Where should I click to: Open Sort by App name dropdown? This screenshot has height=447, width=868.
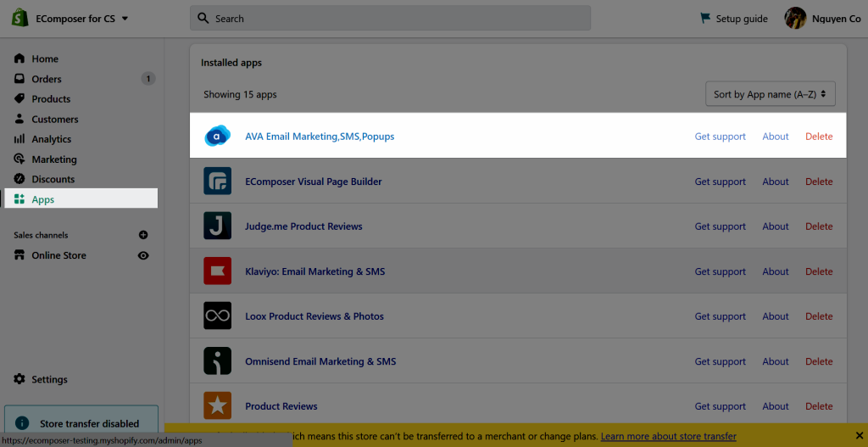coord(770,94)
